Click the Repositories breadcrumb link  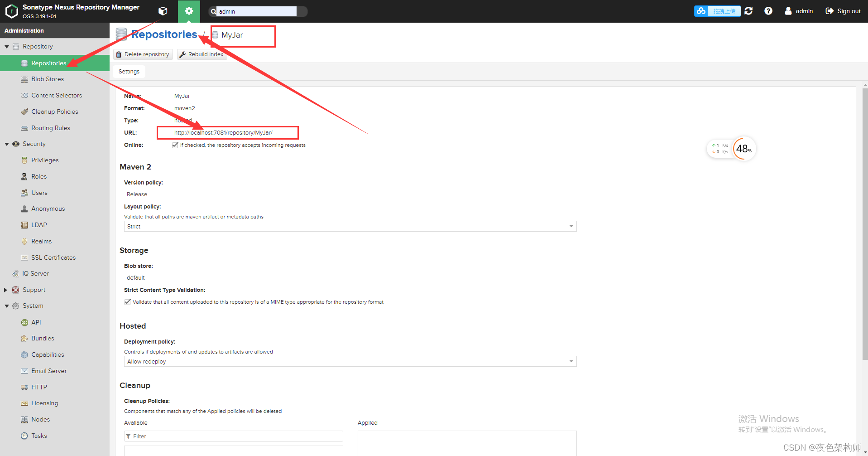click(164, 34)
